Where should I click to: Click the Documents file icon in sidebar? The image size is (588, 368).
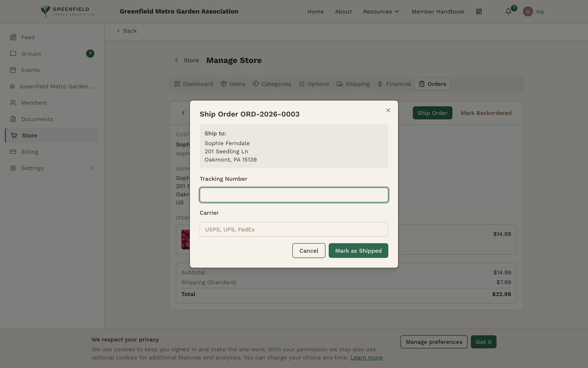[x=13, y=119]
